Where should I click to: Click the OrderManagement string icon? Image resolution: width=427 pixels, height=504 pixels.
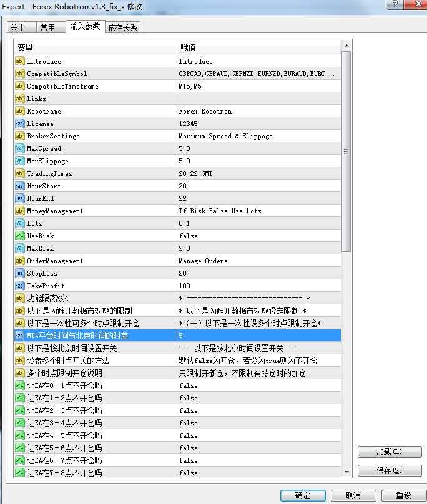pyautogui.click(x=19, y=261)
